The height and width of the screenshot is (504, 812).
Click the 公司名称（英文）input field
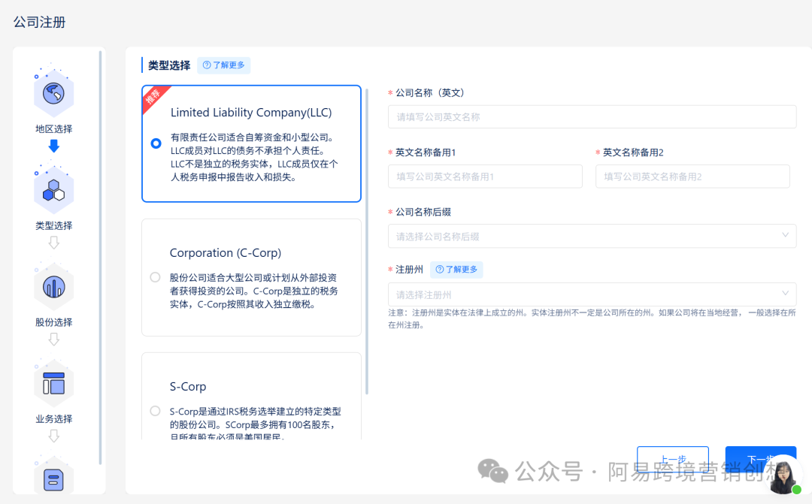[592, 116]
